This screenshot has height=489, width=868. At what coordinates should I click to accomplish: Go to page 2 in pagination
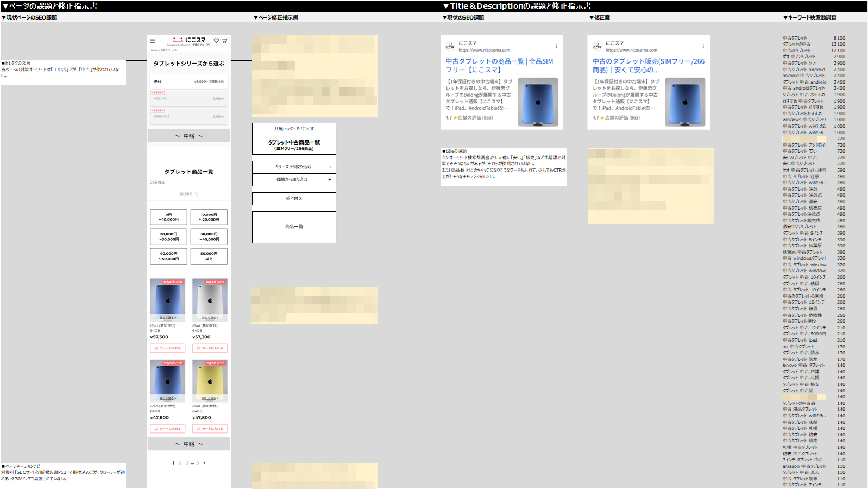(180, 463)
